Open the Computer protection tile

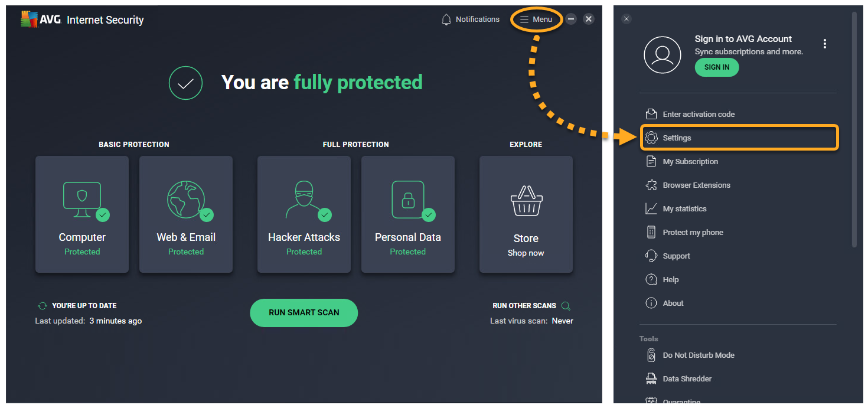pyautogui.click(x=82, y=214)
